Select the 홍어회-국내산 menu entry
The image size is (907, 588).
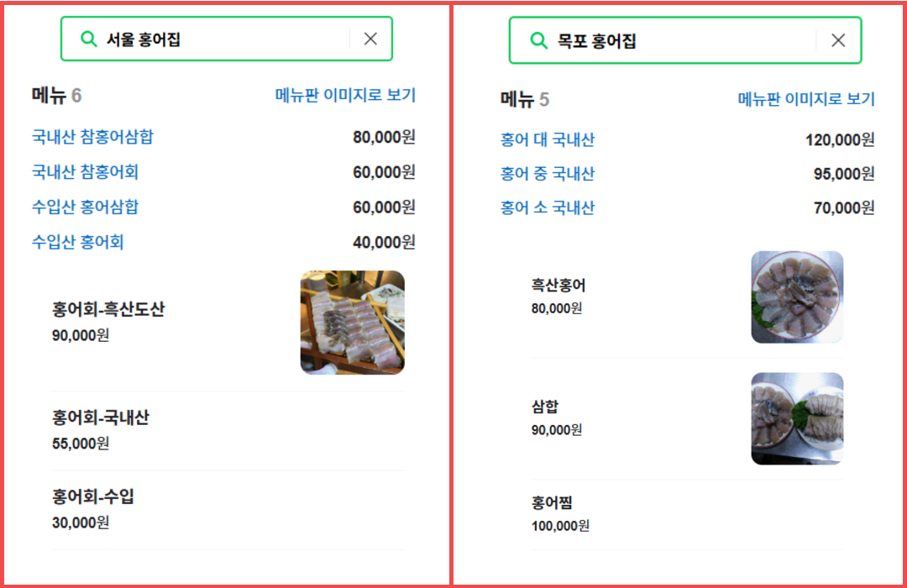click(x=100, y=417)
